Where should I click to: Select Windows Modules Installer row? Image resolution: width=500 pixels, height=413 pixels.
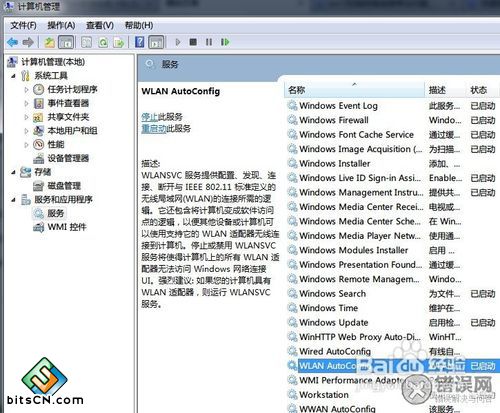click(393, 250)
